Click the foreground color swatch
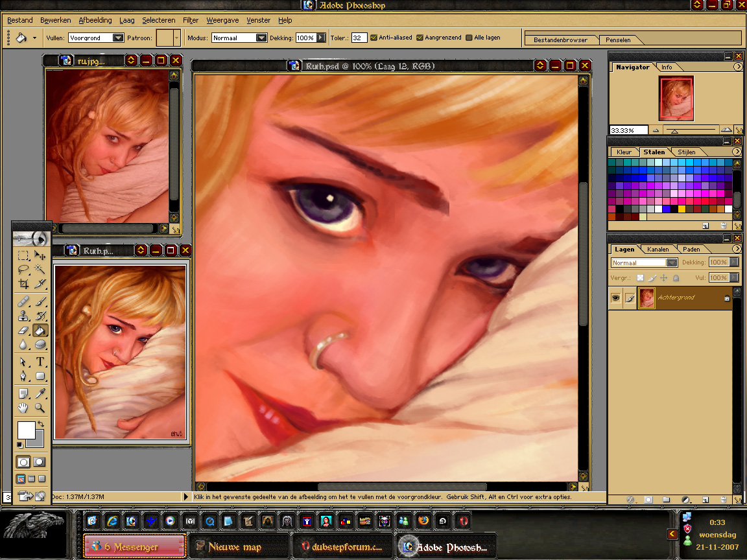 pyautogui.click(x=26, y=430)
